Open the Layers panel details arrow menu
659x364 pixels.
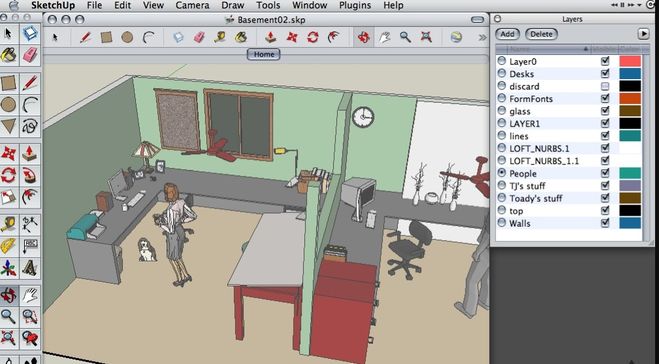tap(643, 34)
